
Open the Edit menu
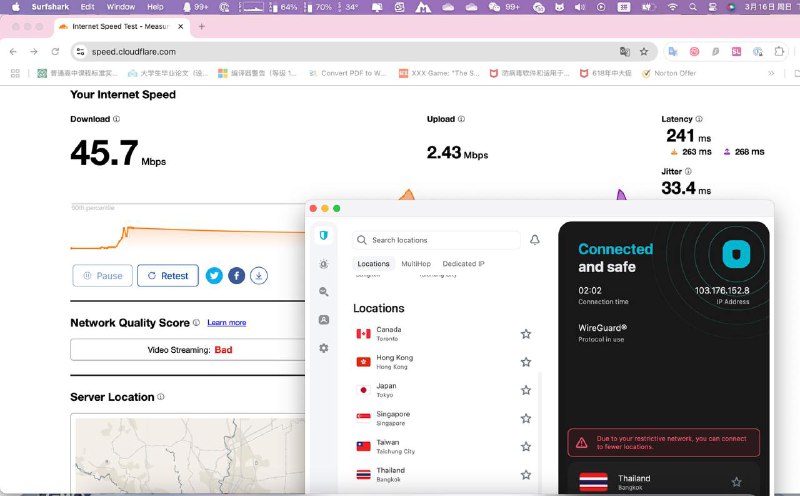pyautogui.click(x=87, y=7)
